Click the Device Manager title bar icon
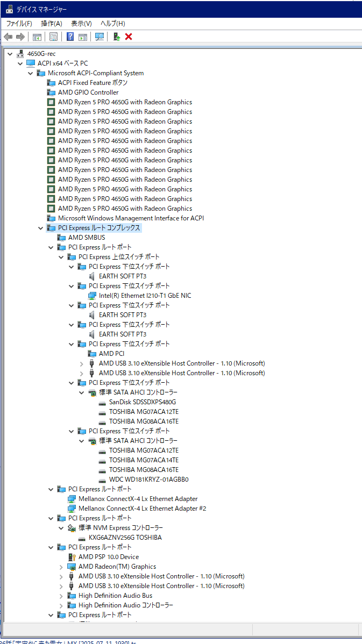 point(10,9)
